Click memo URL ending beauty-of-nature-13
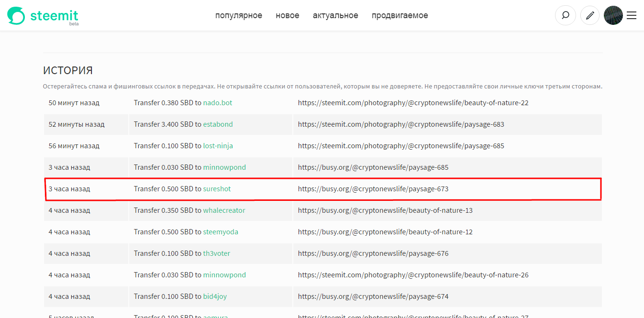Screen dimensions: 644x318 click(x=385, y=210)
